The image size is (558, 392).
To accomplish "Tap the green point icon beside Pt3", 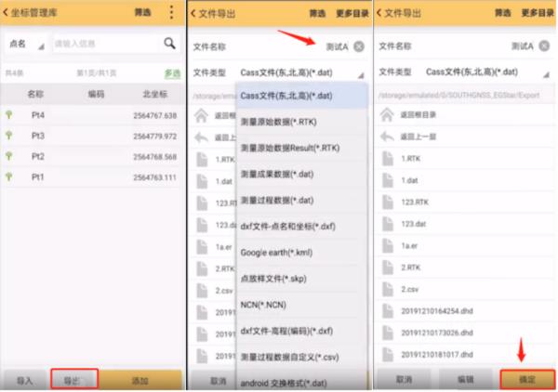I will (9, 136).
